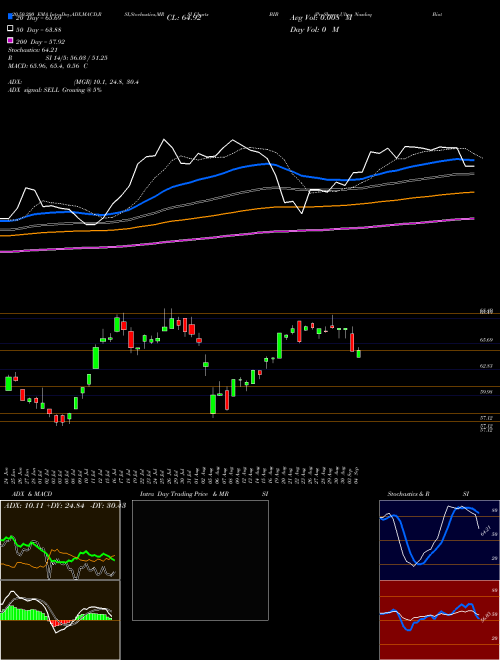Image resolution: width=500 pixels, height=660 pixels.
Task: Click the blue 20 Day legend swatch
Action: point(10,17)
